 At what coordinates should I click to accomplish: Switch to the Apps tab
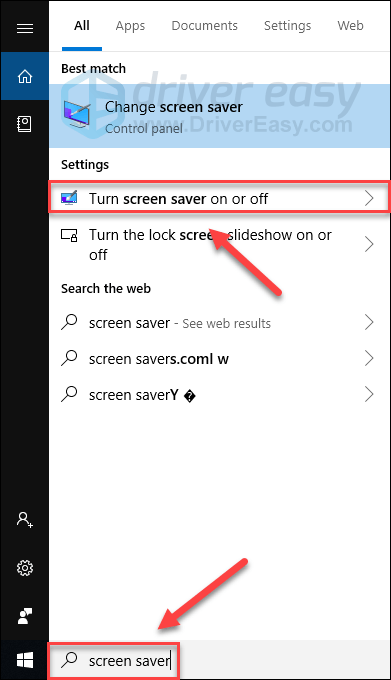pos(130,26)
